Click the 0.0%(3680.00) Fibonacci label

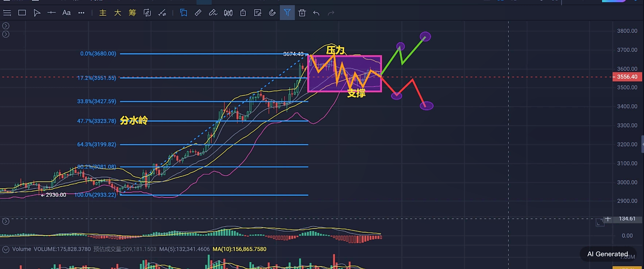point(98,54)
